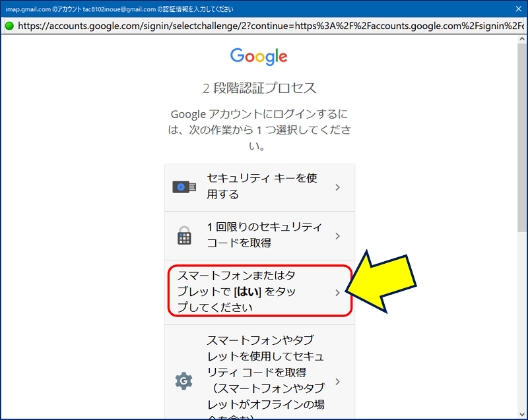Click the security key USB icon
The width and height of the screenshot is (528, 420).
point(184,187)
